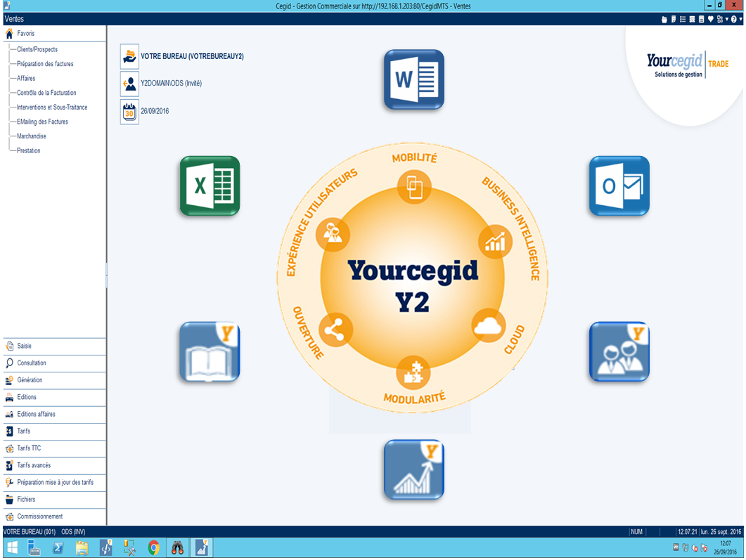
Task: Open the Editions affaires menu
Action: click(x=54, y=415)
